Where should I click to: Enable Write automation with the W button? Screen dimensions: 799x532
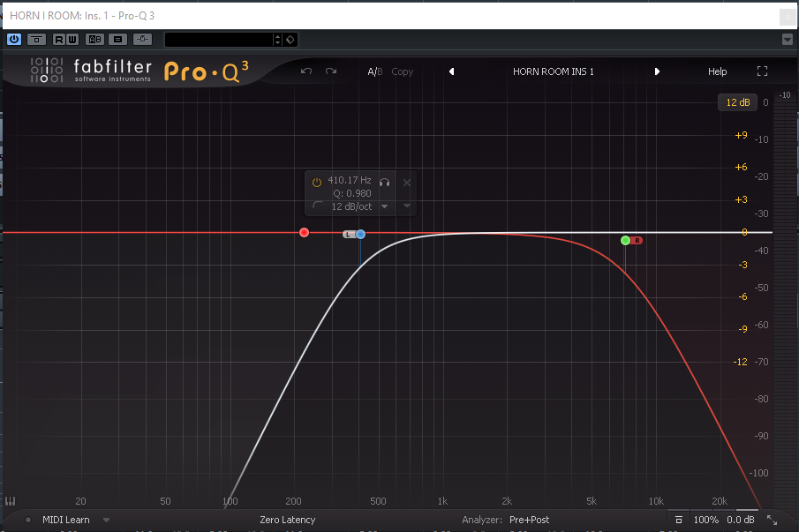[72, 39]
